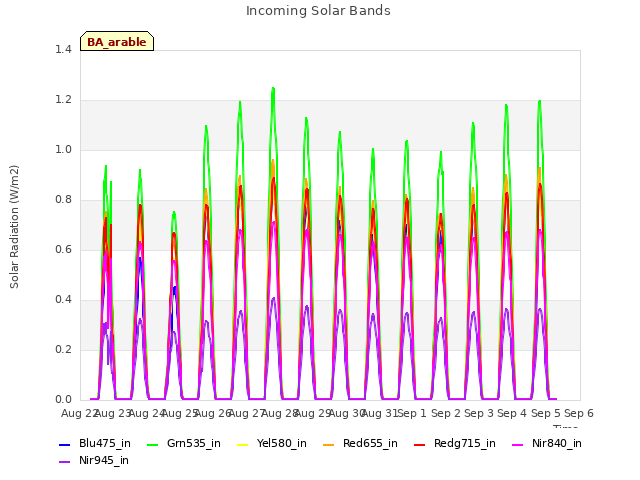
Task: Click the blue Blu475_in legend color marker
Action: (x=64, y=444)
